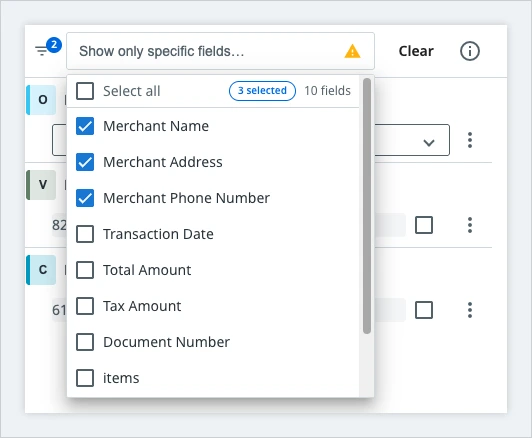This screenshot has height=438, width=532.
Task: Click the yellow warning triangle icon
Action: pyautogui.click(x=353, y=51)
